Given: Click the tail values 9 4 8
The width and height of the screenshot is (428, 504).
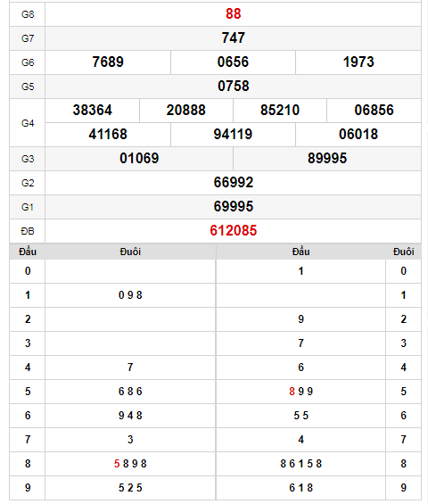Looking at the screenshot, I should 130,416.
